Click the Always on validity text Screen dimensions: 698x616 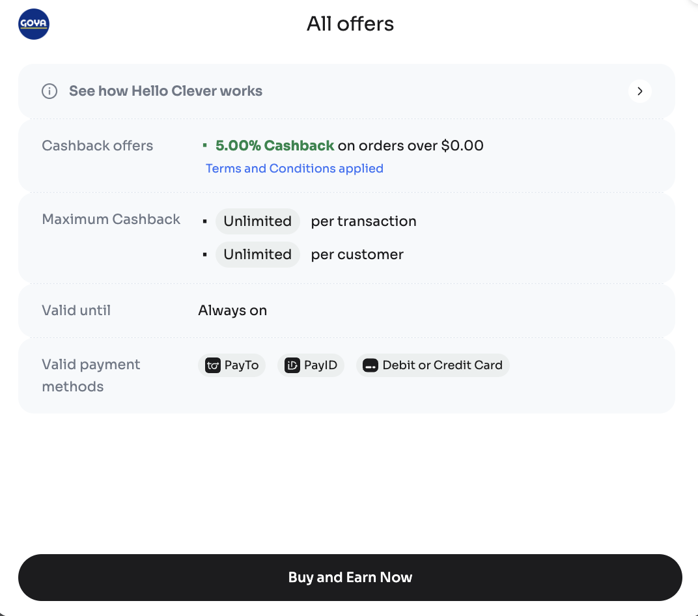coord(232,311)
